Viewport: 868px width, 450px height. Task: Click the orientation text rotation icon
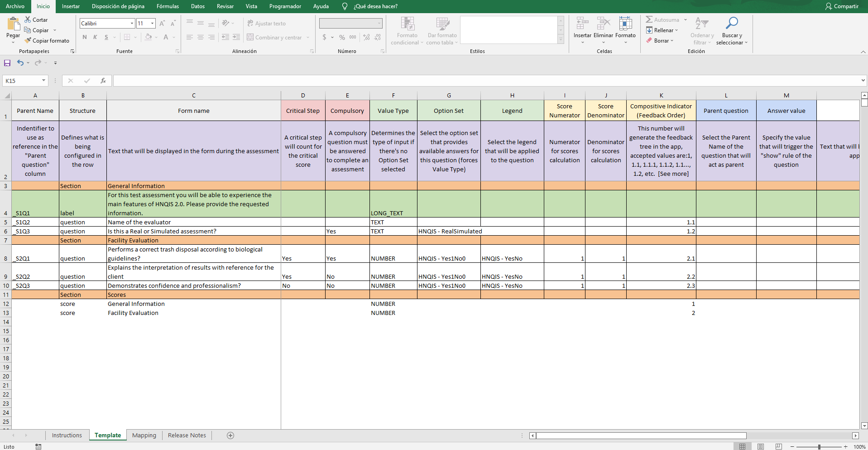pyautogui.click(x=225, y=23)
